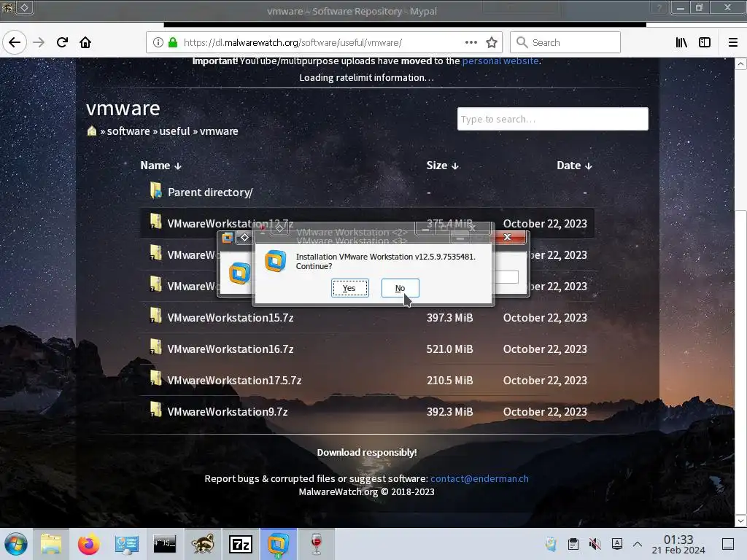This screenshot has height=560, width=747.
Task: Click the forward navigation arrow
Action: [x=39, y=42]
